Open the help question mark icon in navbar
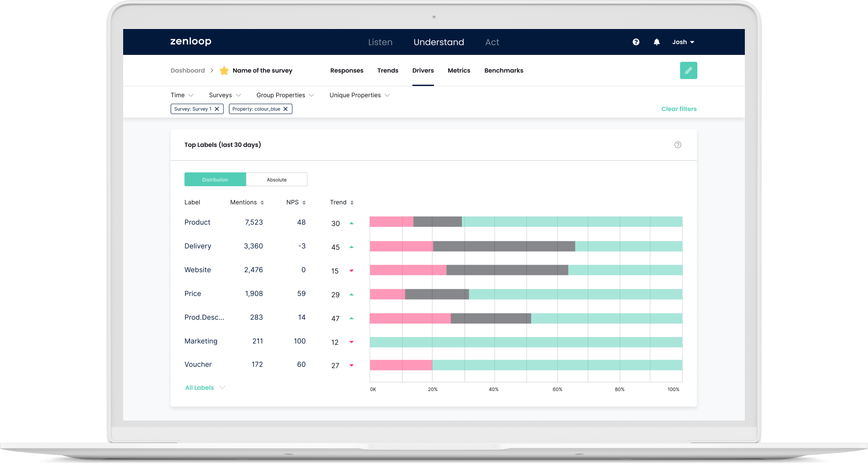 tap(636, 42)
